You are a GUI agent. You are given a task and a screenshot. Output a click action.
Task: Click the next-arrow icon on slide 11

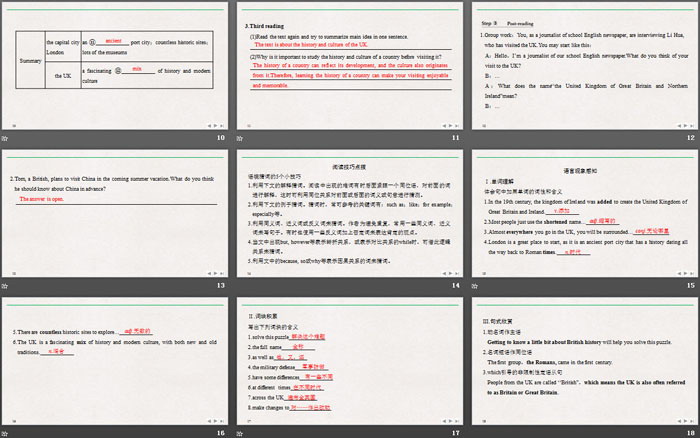[x=450, y=126]
